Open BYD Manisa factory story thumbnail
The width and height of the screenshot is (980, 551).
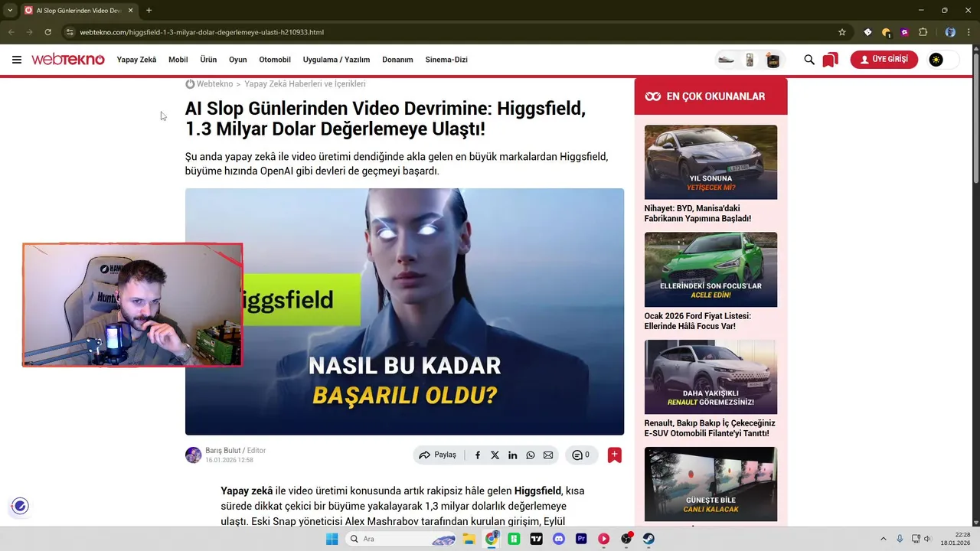(x=710, y=162)
